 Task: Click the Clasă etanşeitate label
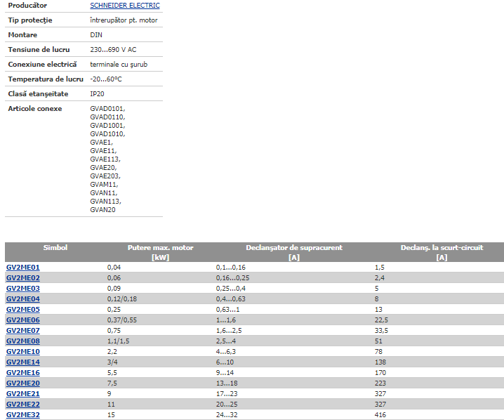(x=38, y=94)
